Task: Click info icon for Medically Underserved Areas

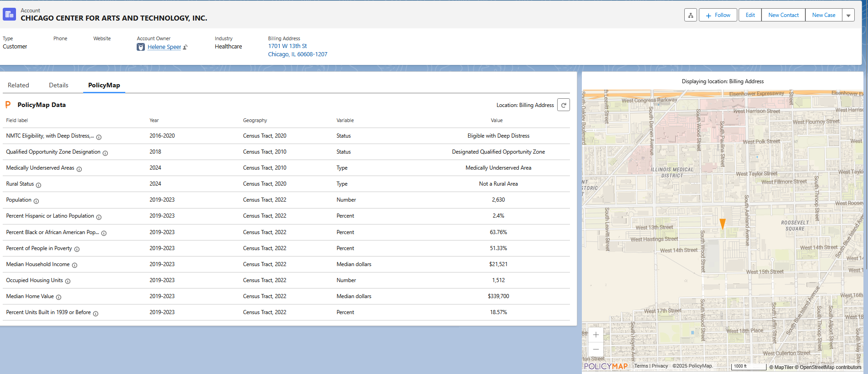Action: [x=79, y=169]
